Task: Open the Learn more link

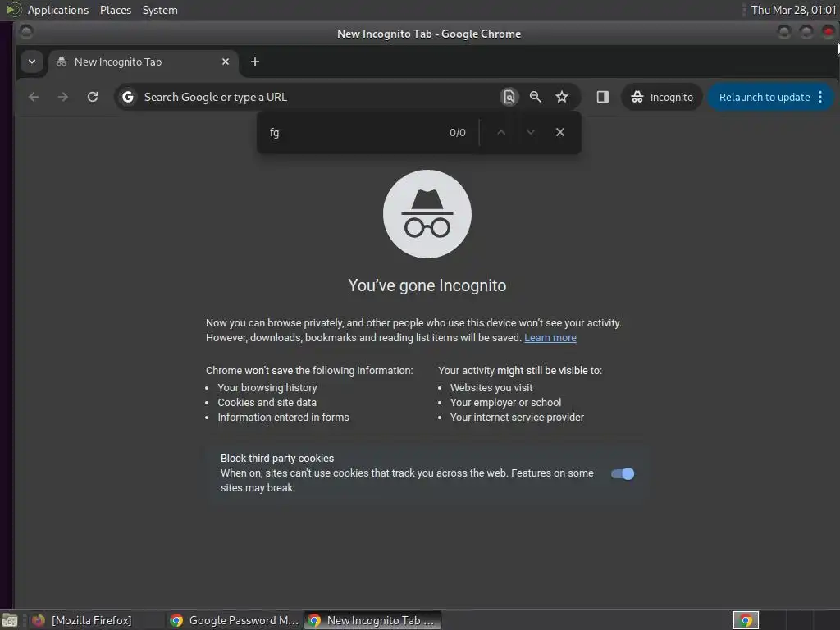Action: point(550,338)
